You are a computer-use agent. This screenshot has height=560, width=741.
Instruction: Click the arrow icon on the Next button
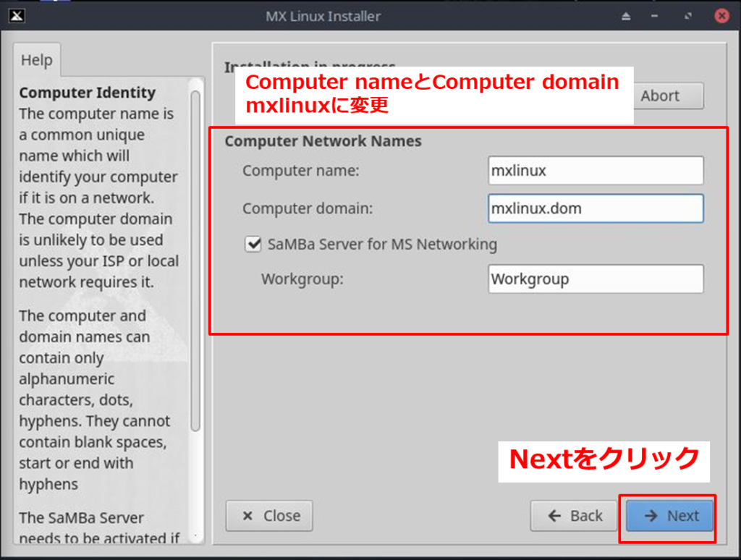(x=651, y=516)
